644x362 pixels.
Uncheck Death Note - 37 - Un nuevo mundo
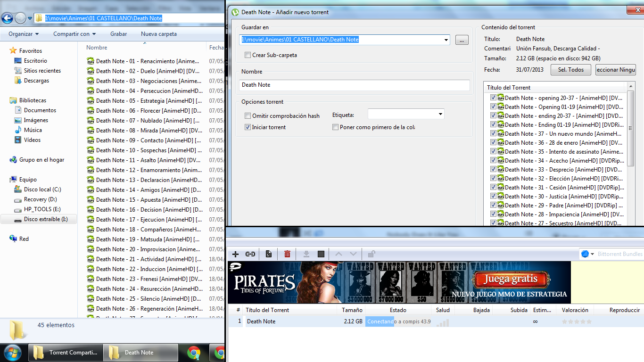[x=493, y=133]
